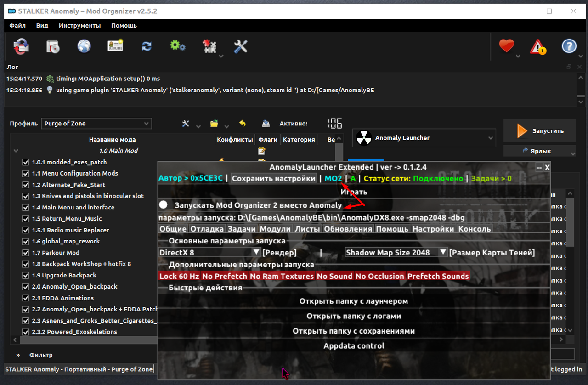
Task: Open the Помощь menu in the menu bar
Action: [124, 25]
